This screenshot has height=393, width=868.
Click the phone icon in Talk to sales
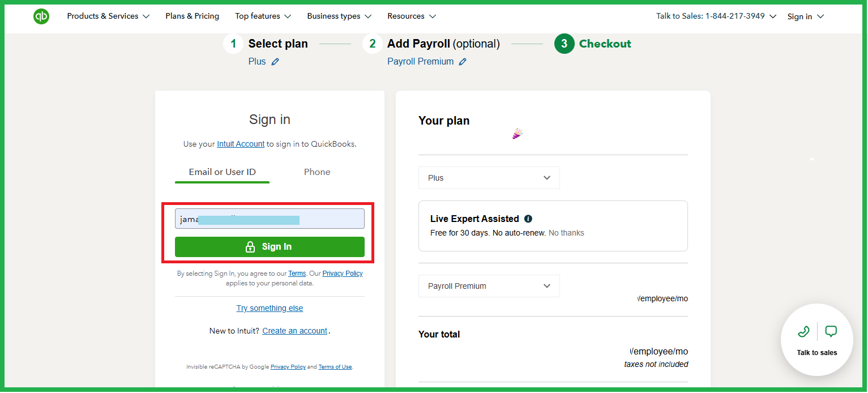[x=803, y=331]
